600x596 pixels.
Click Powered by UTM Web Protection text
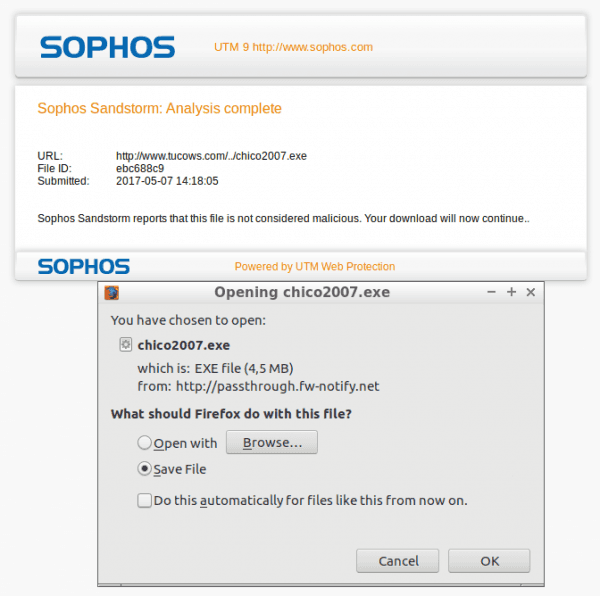click(315, 266)
